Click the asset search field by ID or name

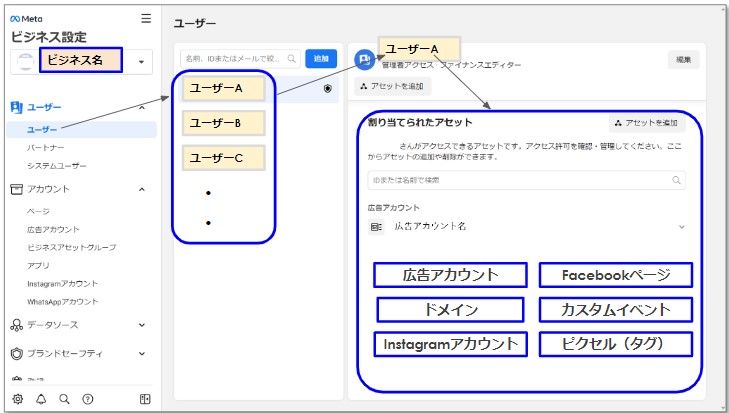[526, 180]
